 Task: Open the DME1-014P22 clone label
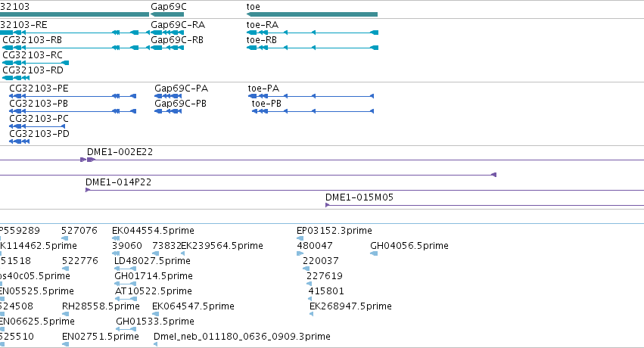tap(118, 182)
